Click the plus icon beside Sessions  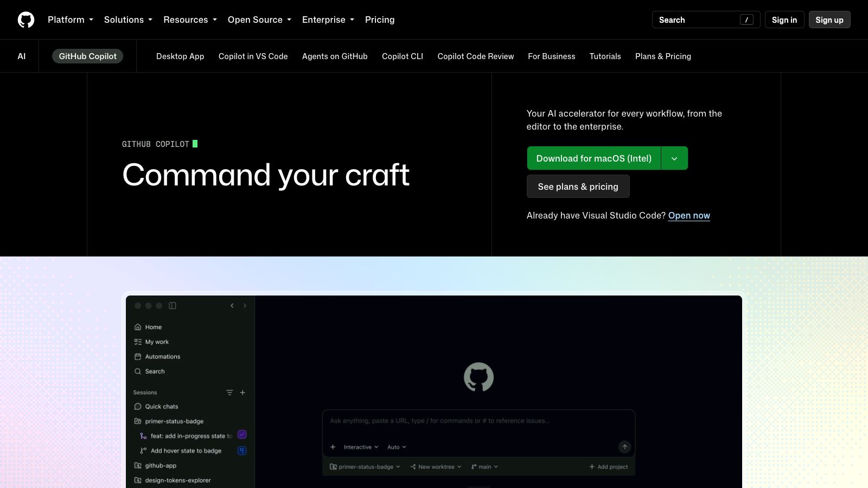[242, 393]
